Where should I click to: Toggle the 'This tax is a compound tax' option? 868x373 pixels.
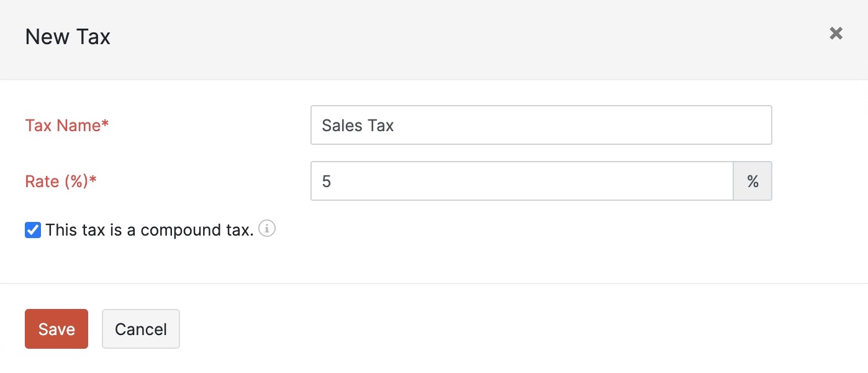[x=32, y=230]
